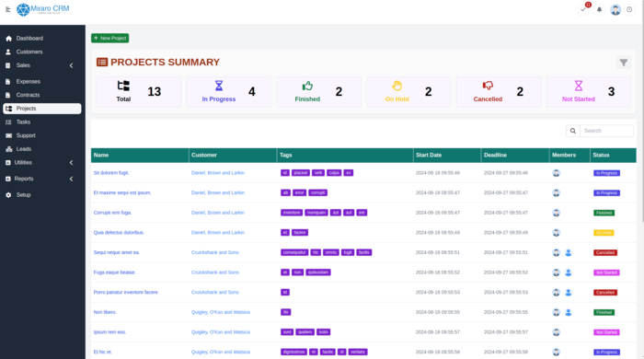The image size is (644, 359).
Task: Click blue member icon in Sequi neque row
Action: 569,252
